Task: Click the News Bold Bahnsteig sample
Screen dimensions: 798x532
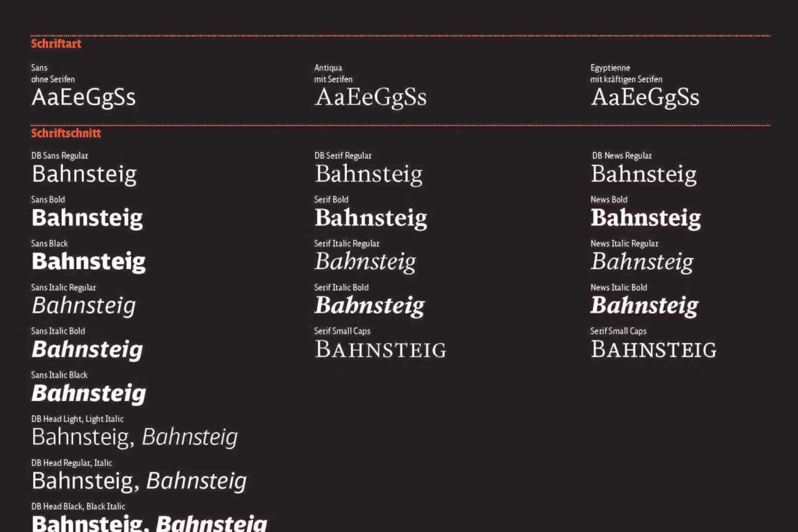Action: [646, 218]
